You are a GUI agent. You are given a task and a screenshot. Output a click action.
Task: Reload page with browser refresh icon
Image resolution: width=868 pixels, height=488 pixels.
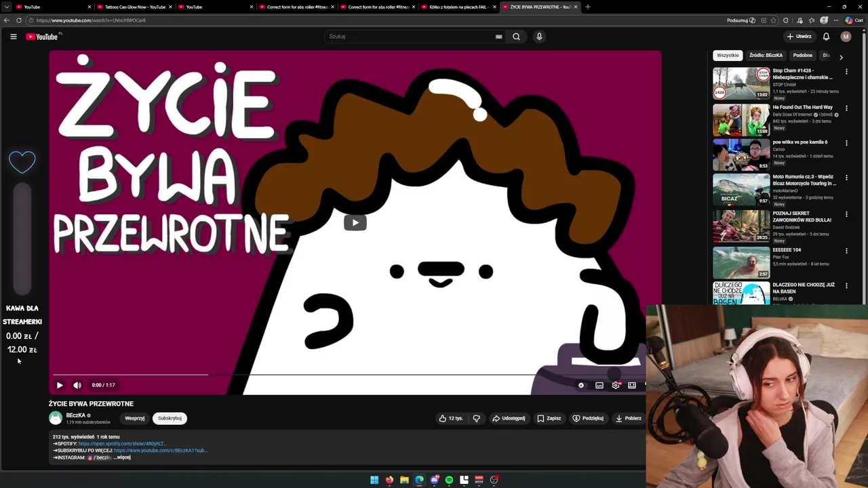[x=19, y=20]
